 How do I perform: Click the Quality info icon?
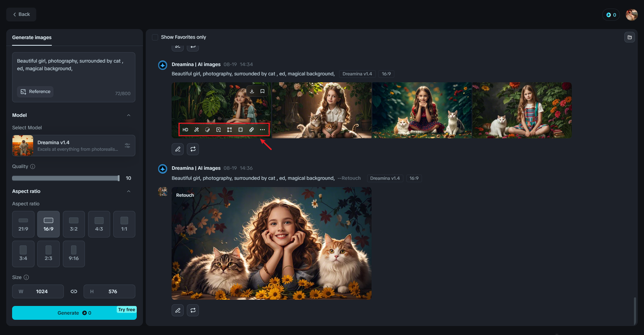click(x=33, y=166)
